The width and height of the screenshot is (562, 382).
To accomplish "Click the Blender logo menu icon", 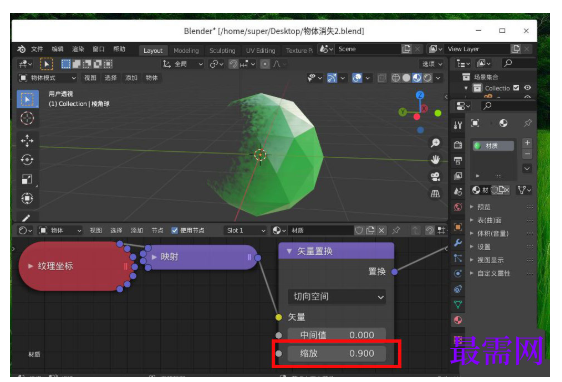I will (21, 49).
